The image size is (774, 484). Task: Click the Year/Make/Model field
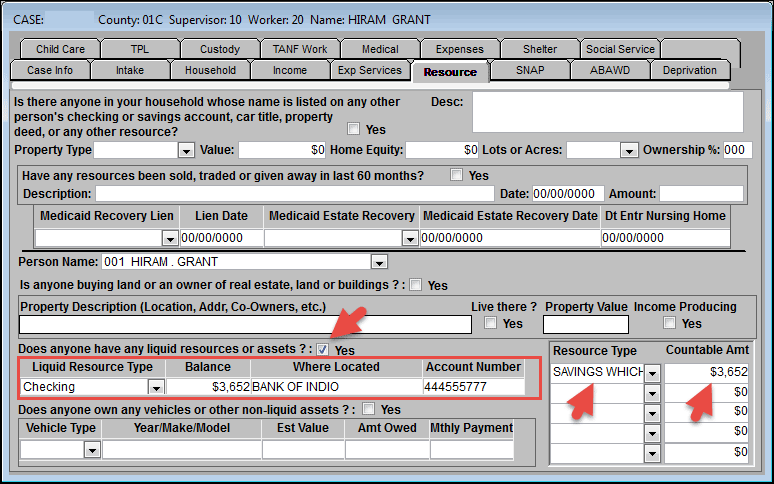tap(182, 450)
